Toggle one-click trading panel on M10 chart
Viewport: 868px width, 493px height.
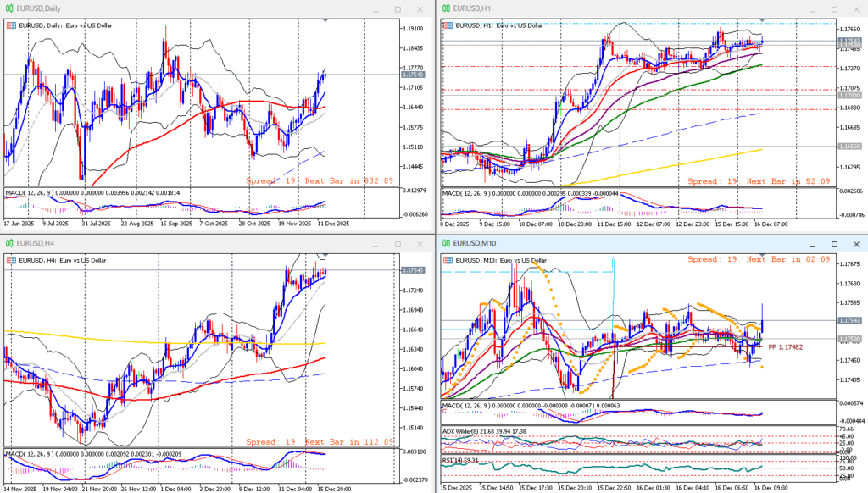tap(447, 260)
